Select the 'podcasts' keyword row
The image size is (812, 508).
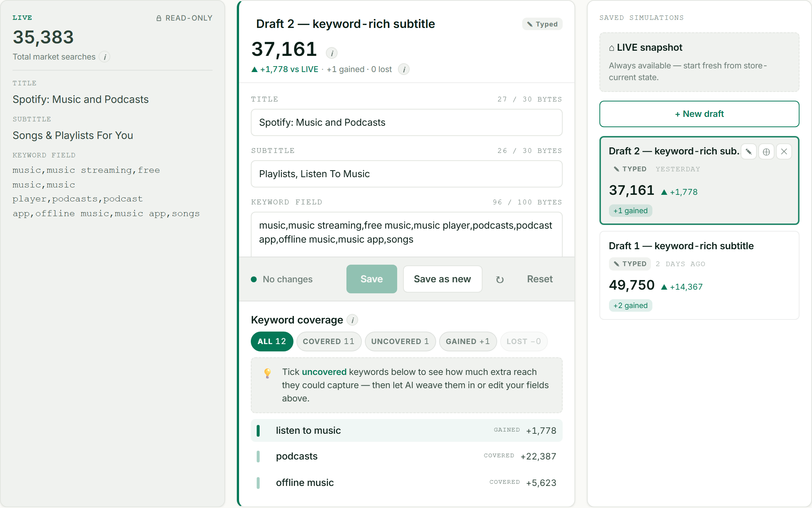[x=406, y=457]
